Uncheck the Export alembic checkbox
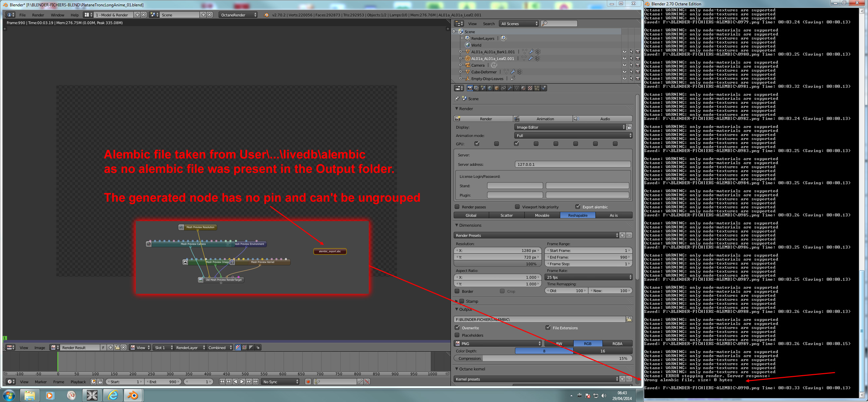Image resolution: width=868 pixels, height=402 pixels. pos(578,207)
